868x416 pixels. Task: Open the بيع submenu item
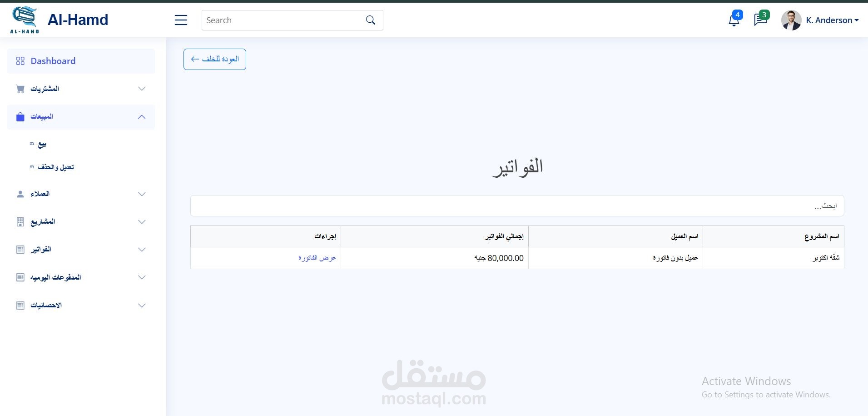point(42,144)
